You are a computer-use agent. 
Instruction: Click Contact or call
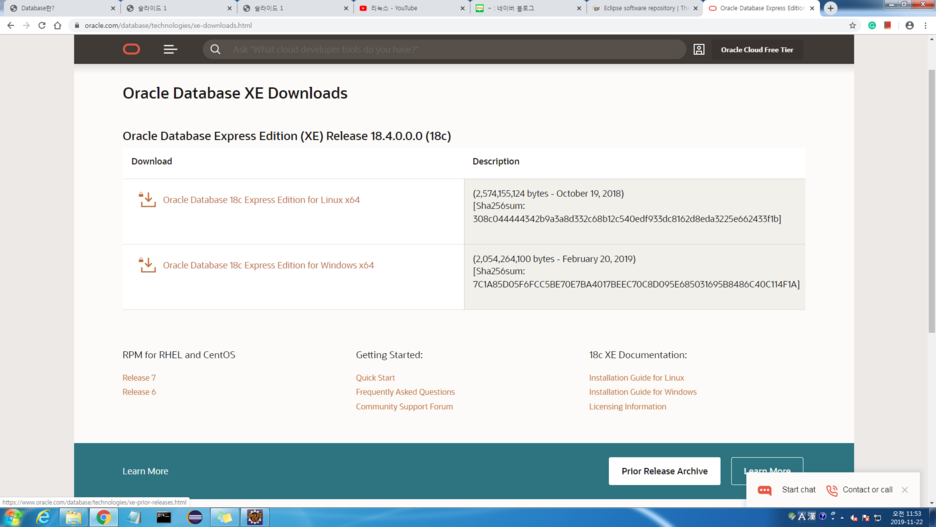pos(867,490)
